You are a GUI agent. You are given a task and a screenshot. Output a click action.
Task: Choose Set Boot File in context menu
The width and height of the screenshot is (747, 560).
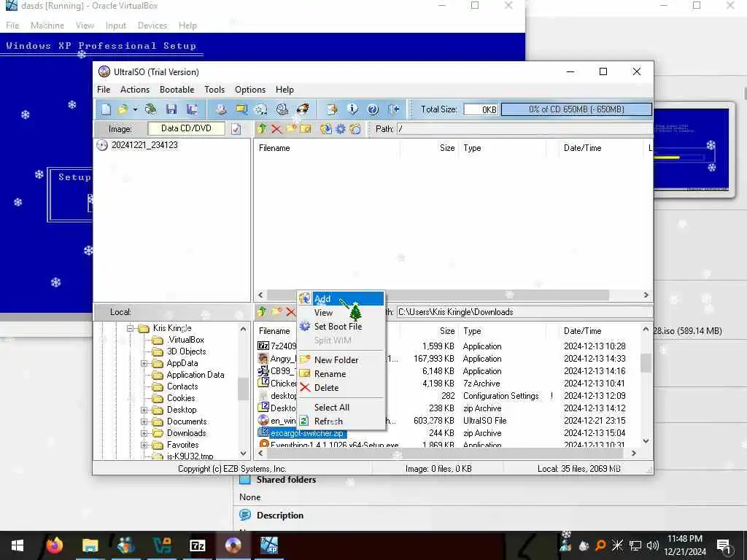click(341, 327)
